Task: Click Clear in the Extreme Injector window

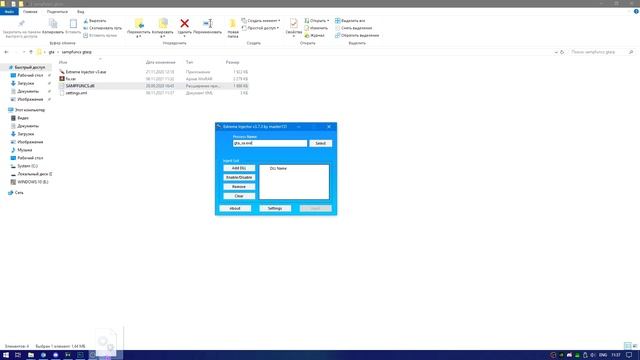Action: point(239,196)
